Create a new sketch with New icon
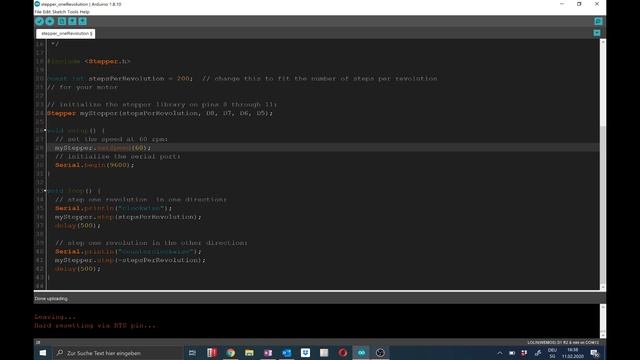The width and height of the screenshot is (640, 360). tap(62, 21)
